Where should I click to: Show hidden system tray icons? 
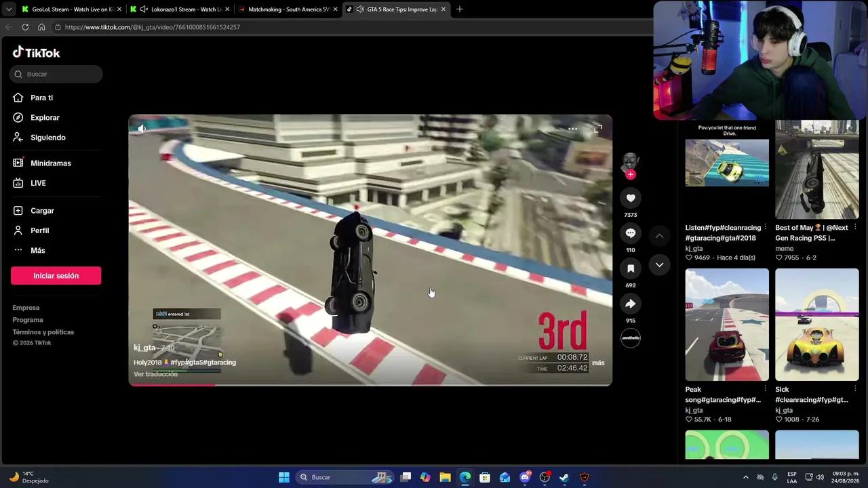[x=745, y=477]
